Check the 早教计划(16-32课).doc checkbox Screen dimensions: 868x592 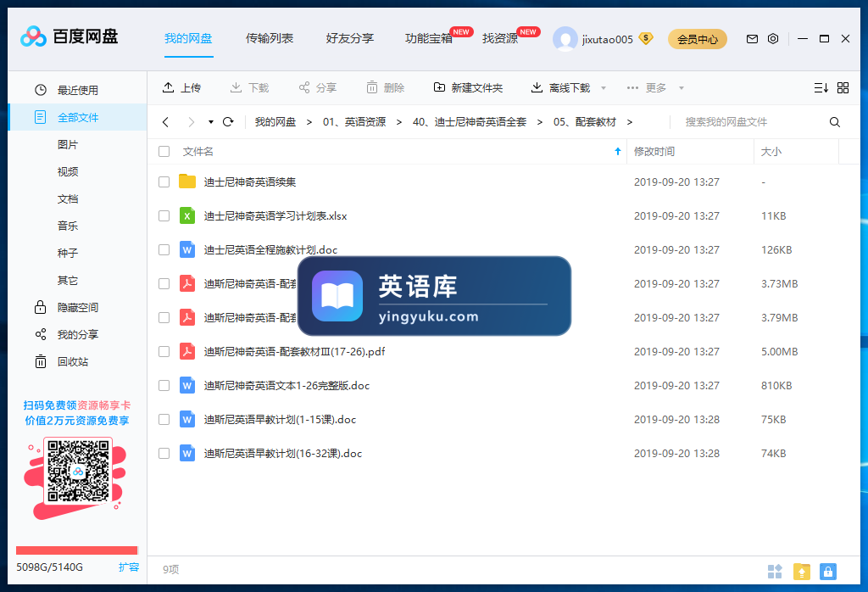tap(164, 454)
